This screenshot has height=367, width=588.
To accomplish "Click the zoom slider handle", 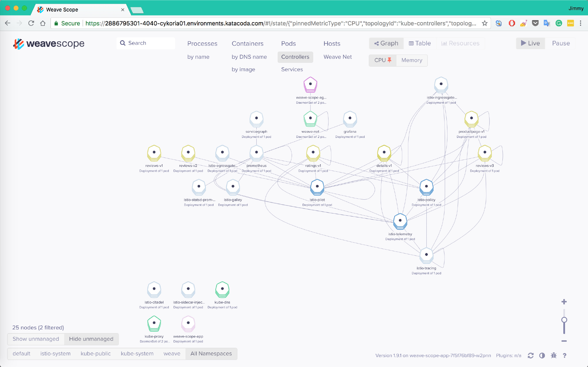I will click(564, 320).
